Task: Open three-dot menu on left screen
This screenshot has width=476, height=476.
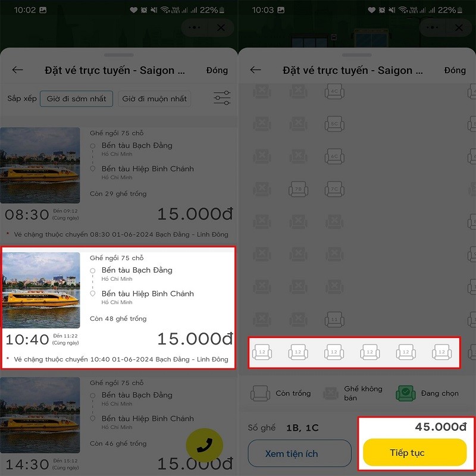Action: click(194, 27)
